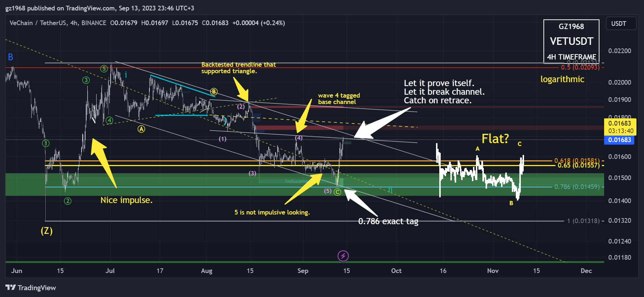Select the 'Flat?' yellow label
Screen dimensions: 644x297
(x=495, y=138)
